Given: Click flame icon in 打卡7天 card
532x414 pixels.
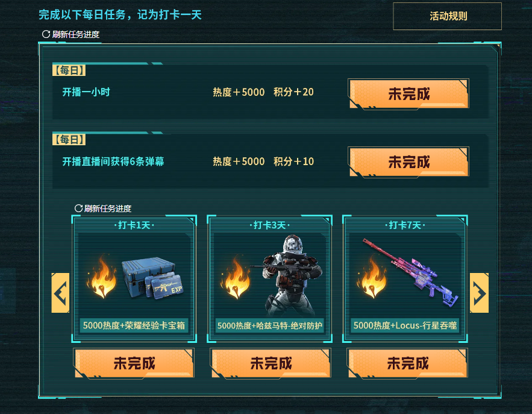Looking at the screenshot, I should tap(372, 277).
